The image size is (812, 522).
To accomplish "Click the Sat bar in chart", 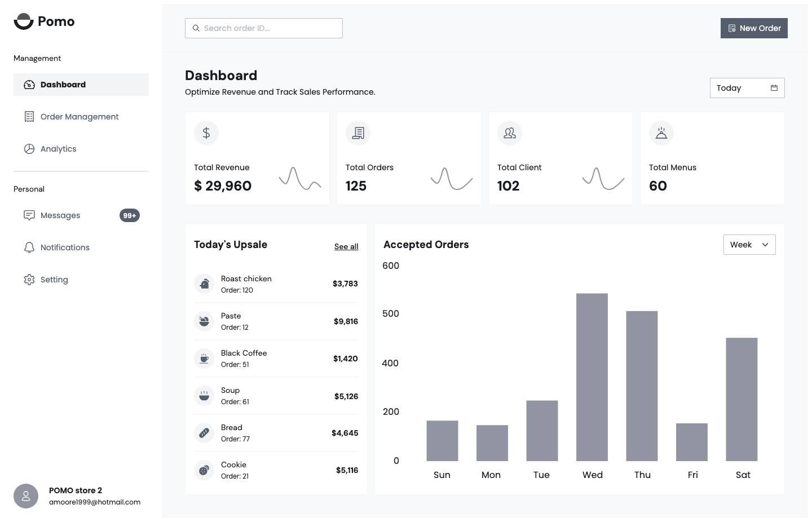I will click(742, 399).
